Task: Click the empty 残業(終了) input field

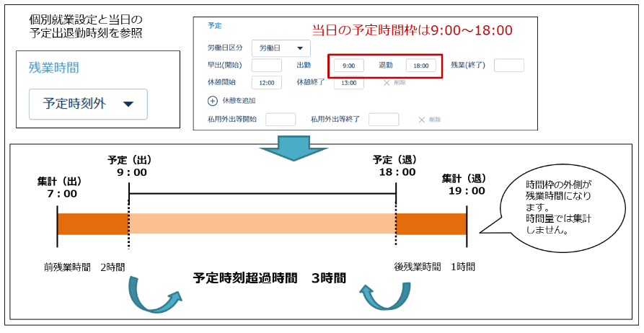Action: pyautogui.click(x=508, y=66)
